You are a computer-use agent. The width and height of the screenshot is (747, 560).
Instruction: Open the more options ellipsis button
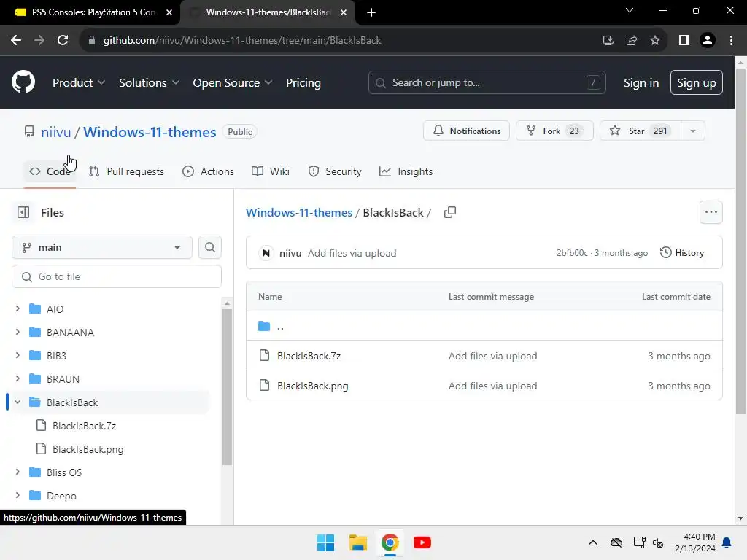(x=711, y=212)
